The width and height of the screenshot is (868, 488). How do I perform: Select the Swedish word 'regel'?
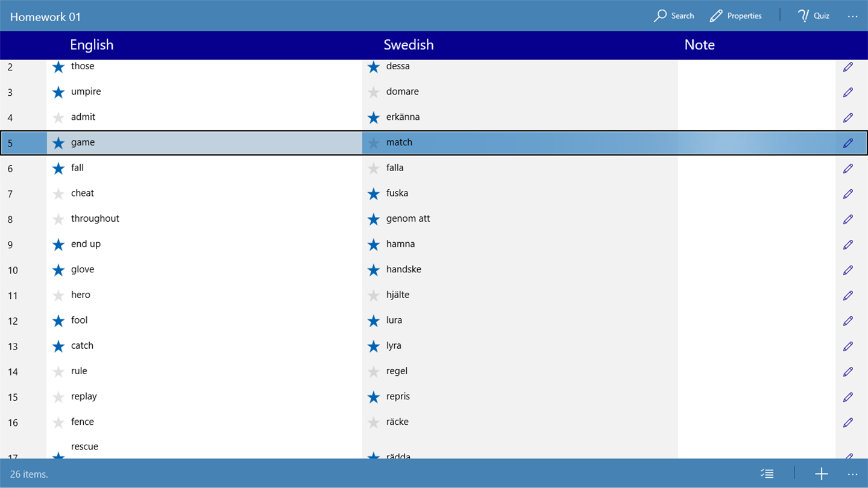point(397,371)
